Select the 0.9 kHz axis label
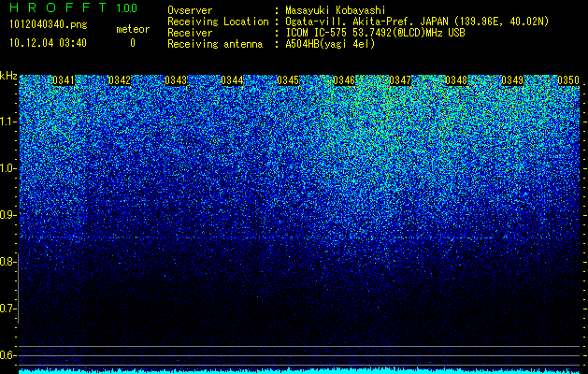The height and width of the screenshot is (374, 588). coord(7,215)
